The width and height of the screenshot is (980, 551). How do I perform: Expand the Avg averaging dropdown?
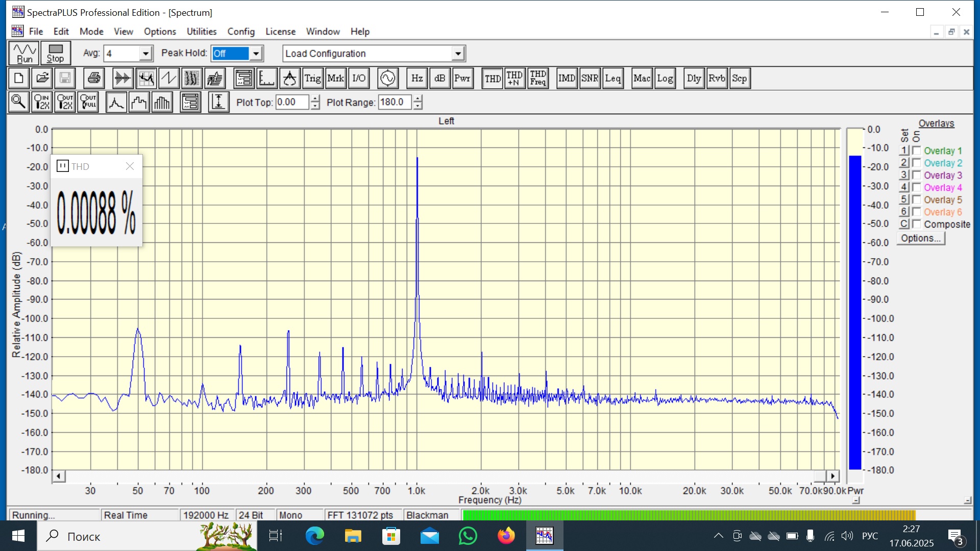pos(145,54)
